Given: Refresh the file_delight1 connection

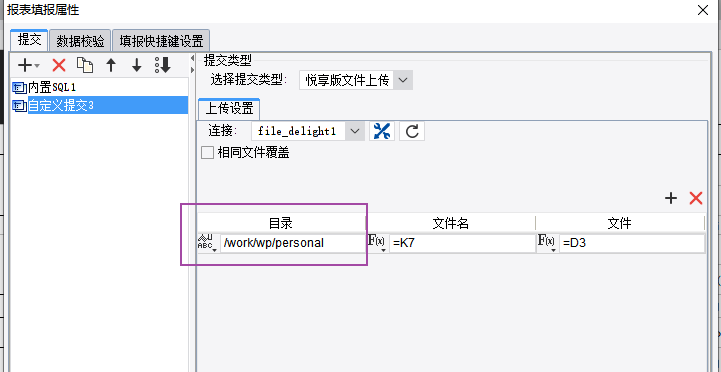Looking at the screenshot, I should coord(412,132).
